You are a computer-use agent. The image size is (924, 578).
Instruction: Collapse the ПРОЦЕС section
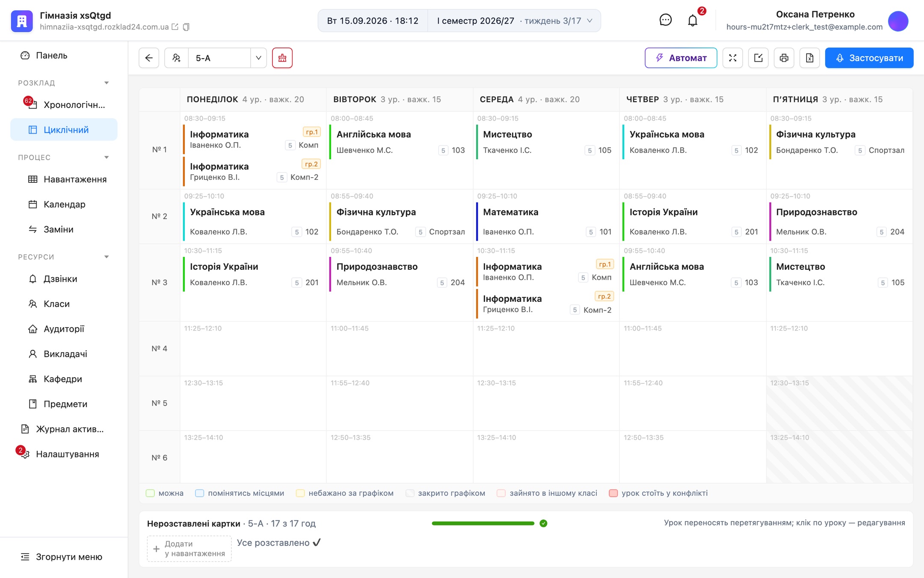point(107,157)
